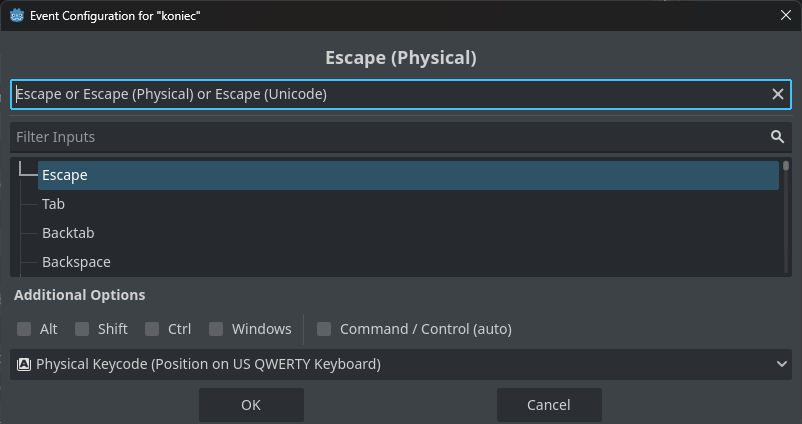
Task: Select the Escape key entry
Action: coord(65,175)
